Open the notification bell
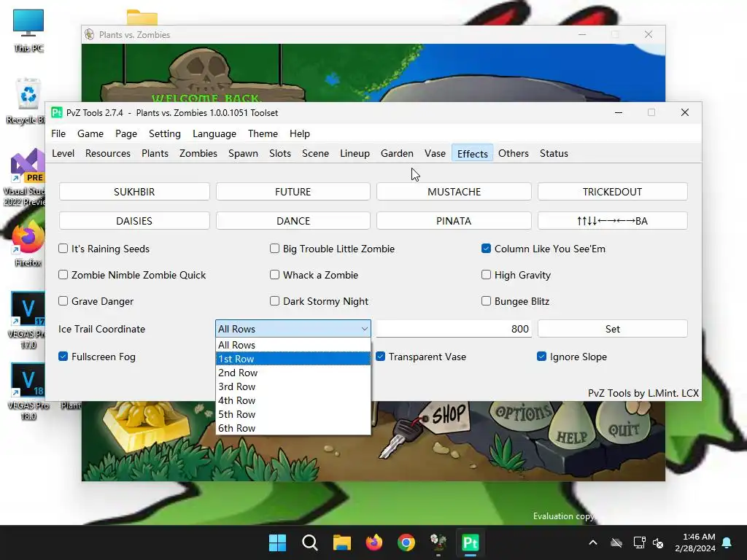Screen dimensions: 747x560 [727, 542]
